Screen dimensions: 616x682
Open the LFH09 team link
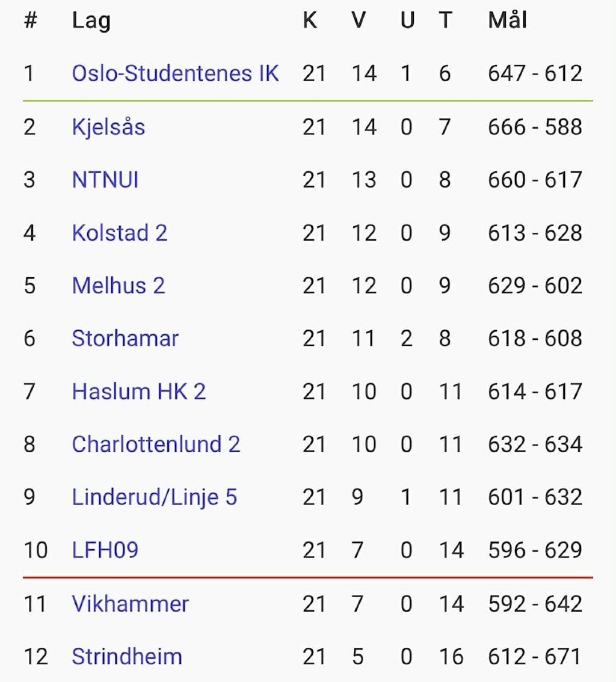[105, 550]
